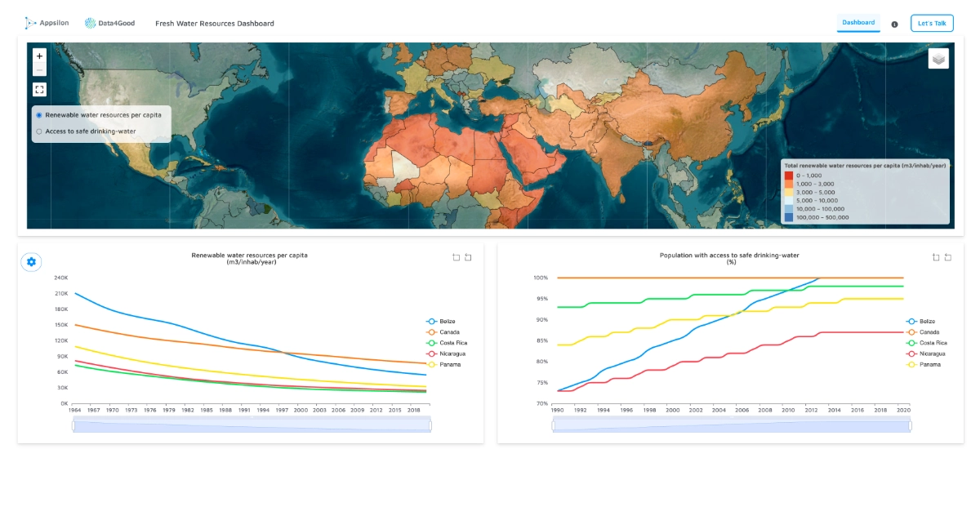
Task: Restore the renewable water resources chart view
Action: coord(467,257)
